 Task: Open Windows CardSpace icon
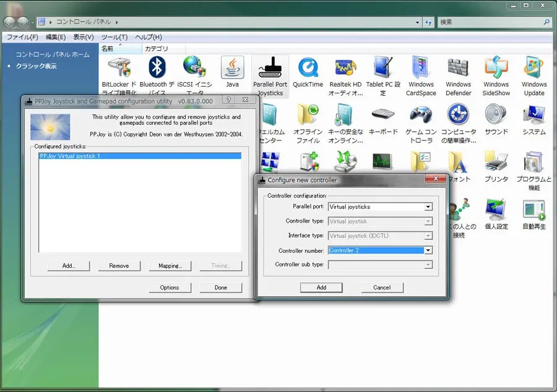point(421,77)
